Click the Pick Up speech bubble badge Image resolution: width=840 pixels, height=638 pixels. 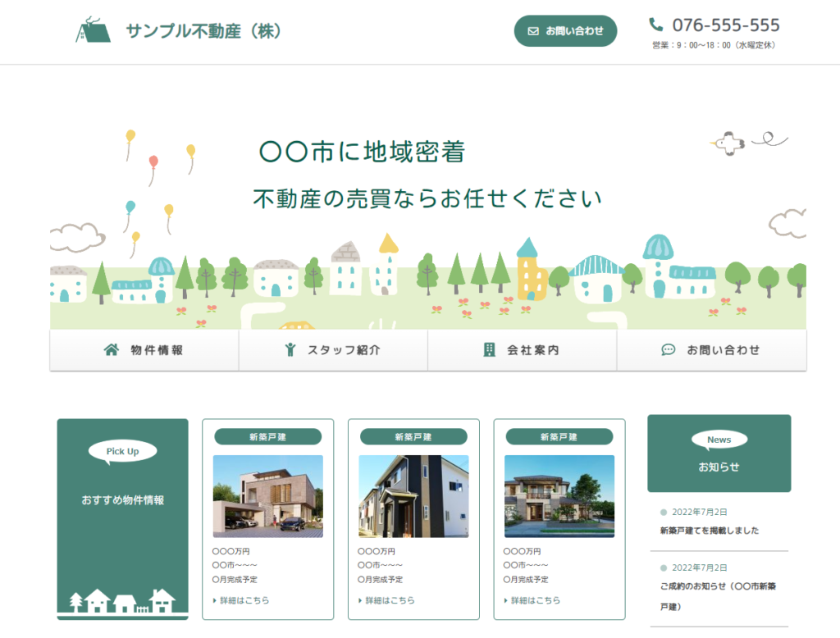122,451
